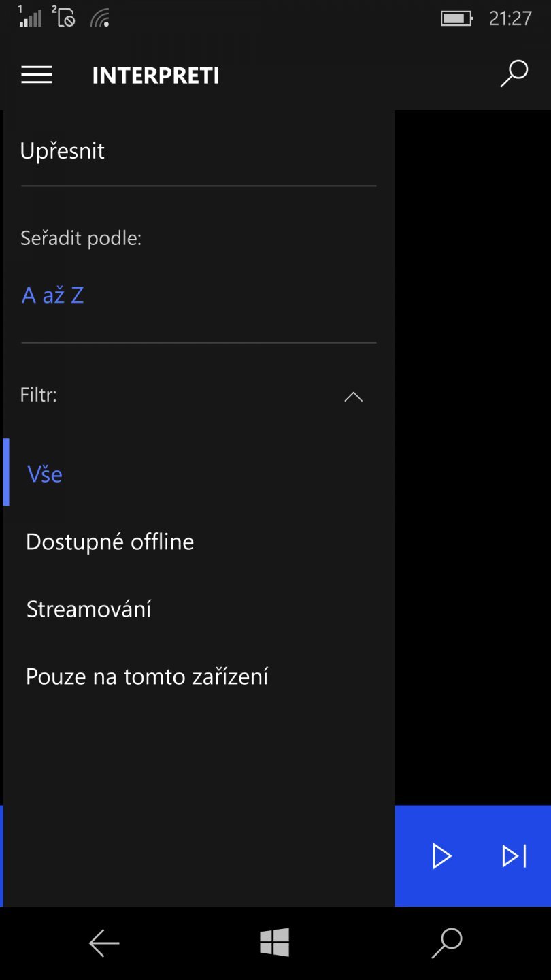Open the Seřadit podle options
Image resolution: width=551 pixels, height=980 pixels.
(x=81, y=238)
